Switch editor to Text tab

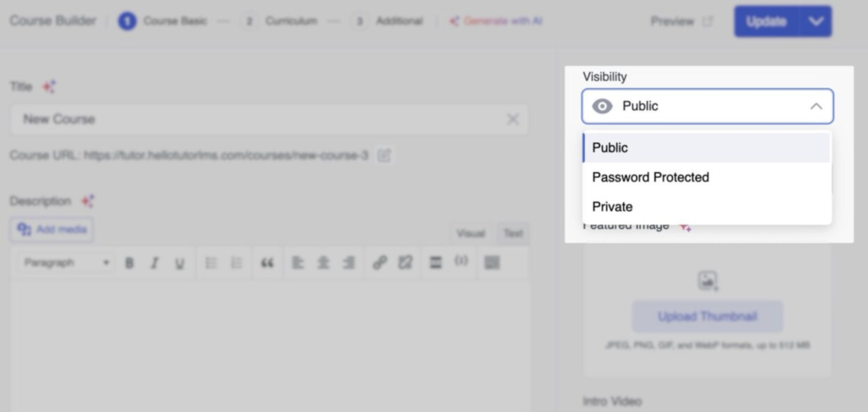tap(513, 233)
